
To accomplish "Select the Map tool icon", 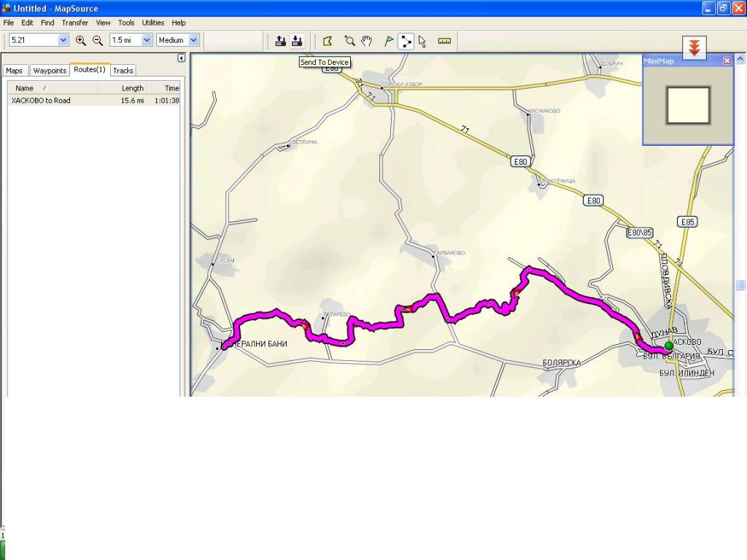I will pos(328,41).
